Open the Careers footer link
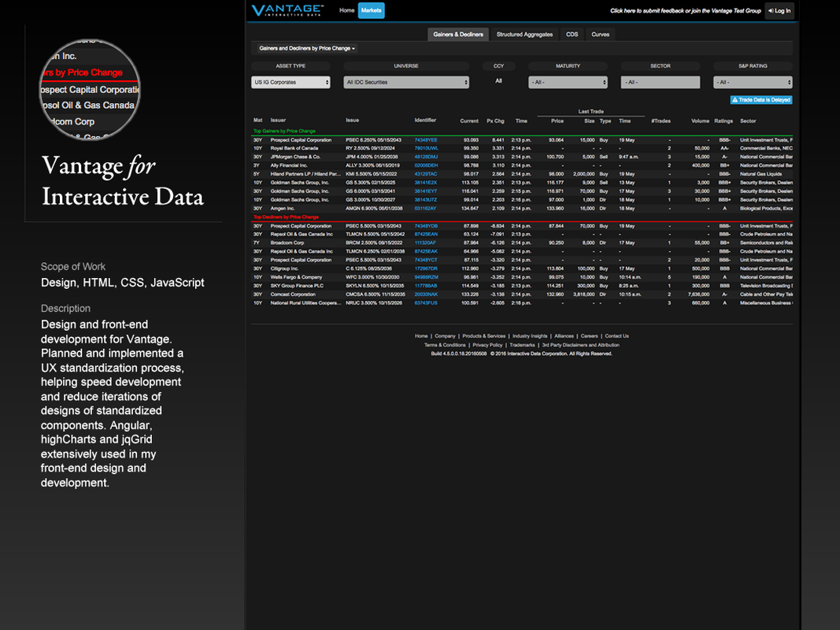The image size is (840, 630). pyautogui.click(x=590, y=336)
